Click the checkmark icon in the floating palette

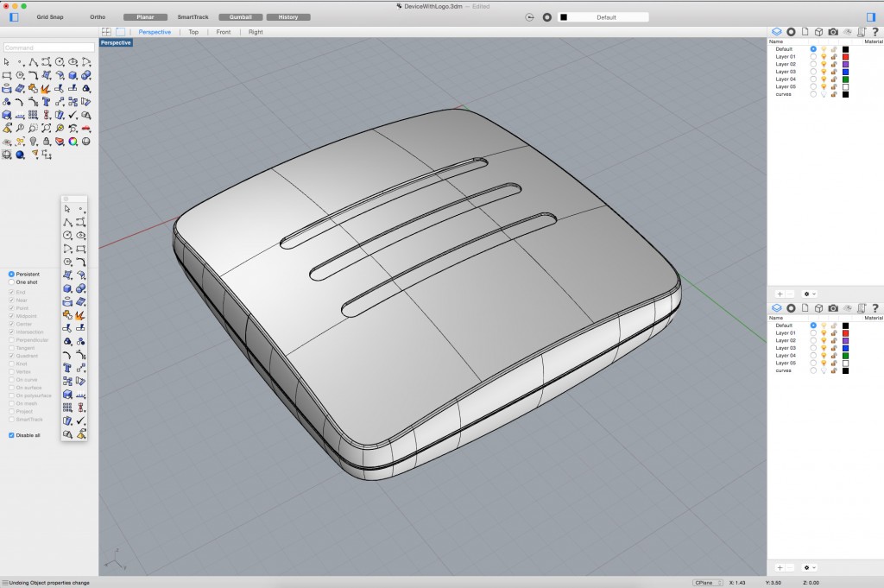(80, 420)
